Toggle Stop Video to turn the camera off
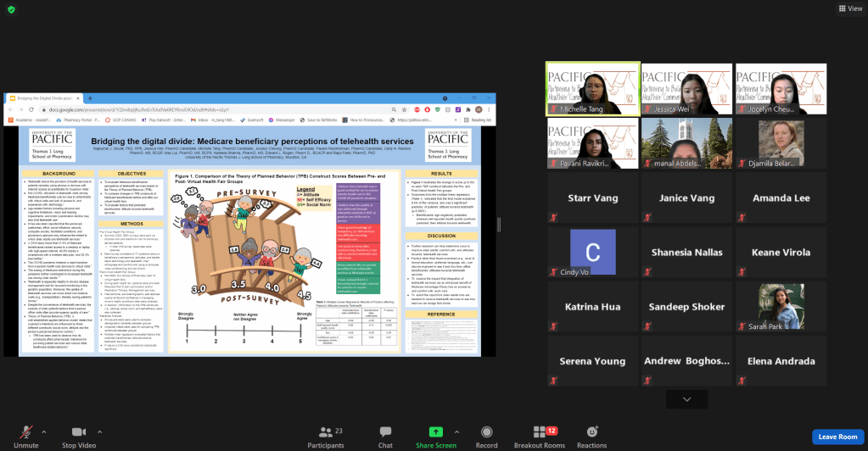Viewport: 868px width, 451px height. [x=78, y=435]
